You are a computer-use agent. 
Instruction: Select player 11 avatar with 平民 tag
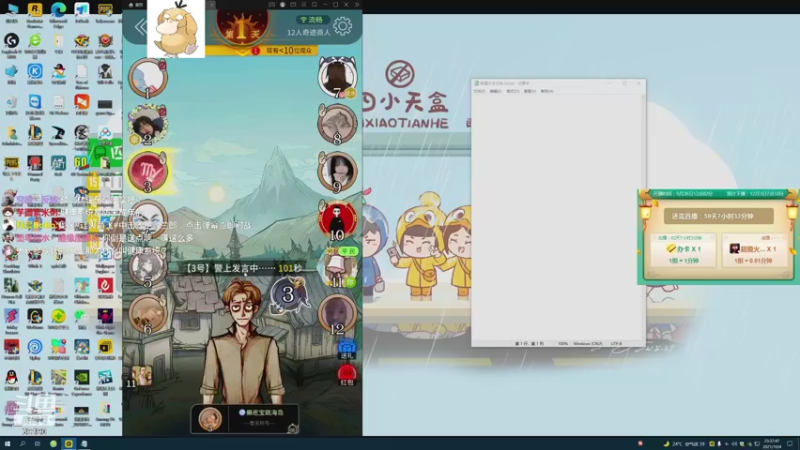pyautogui.click(x=338, y=268)
